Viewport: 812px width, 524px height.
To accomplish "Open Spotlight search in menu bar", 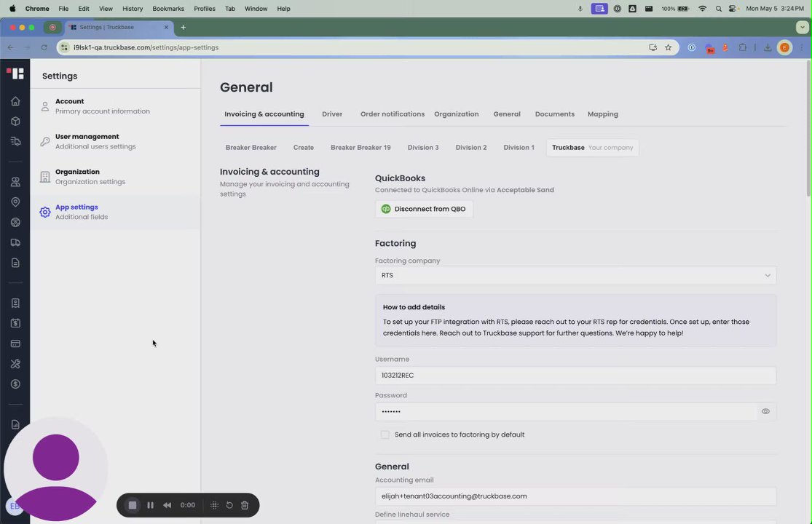I will tap(718, 8).
